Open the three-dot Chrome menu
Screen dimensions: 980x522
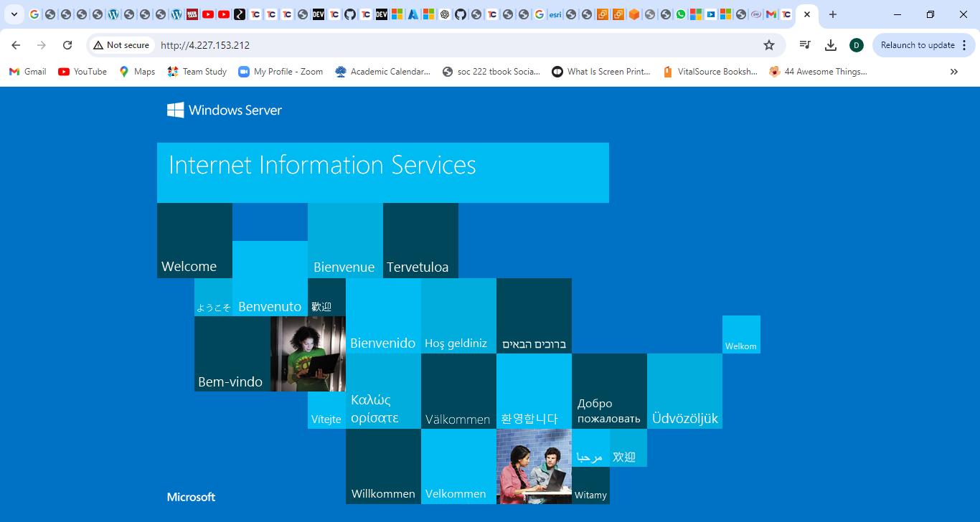click(x=964, y=45)
